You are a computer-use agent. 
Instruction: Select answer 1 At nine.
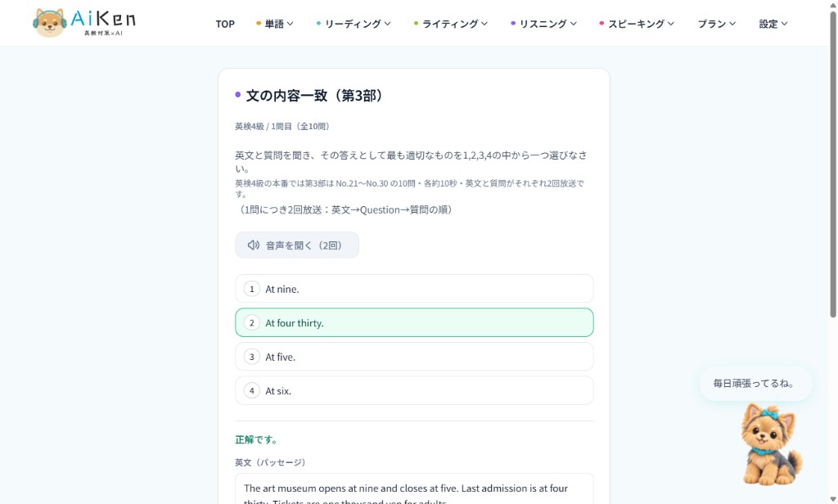point(414,289)
